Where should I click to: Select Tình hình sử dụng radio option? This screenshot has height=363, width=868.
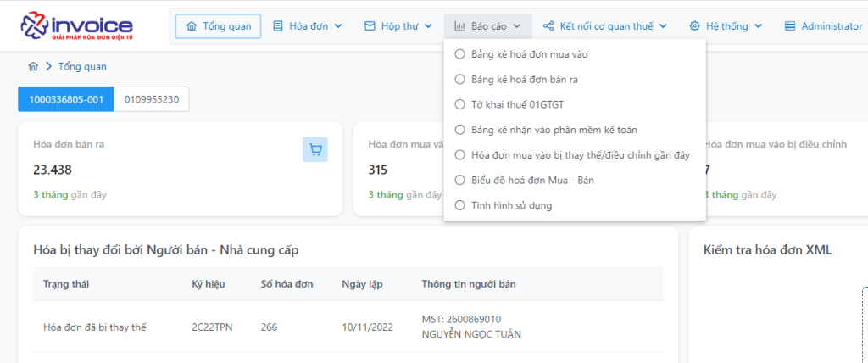(459, 205)
